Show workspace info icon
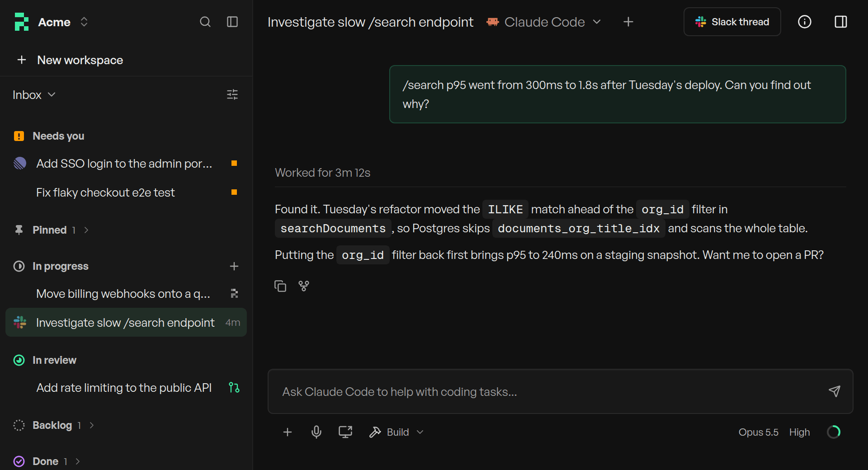 (805, 22)
